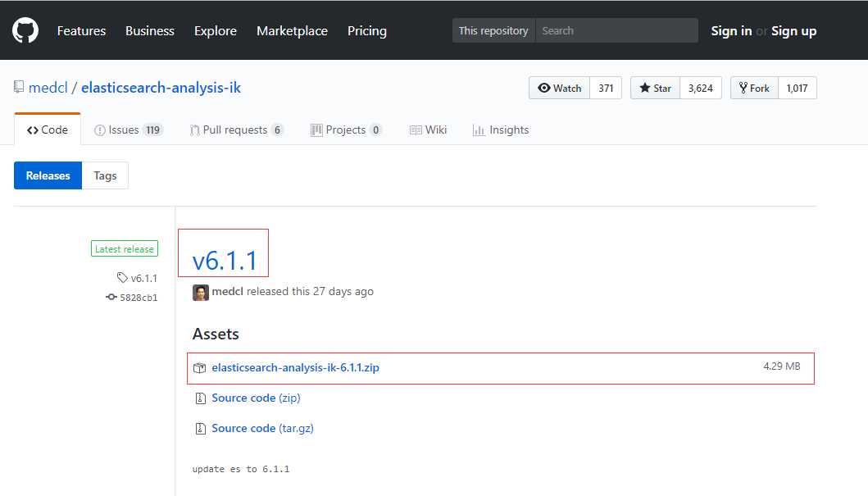868x496 pixels.
Task: Click the GitHub Octocat logo
Action: pyautogui.click(x=25, y=31)
